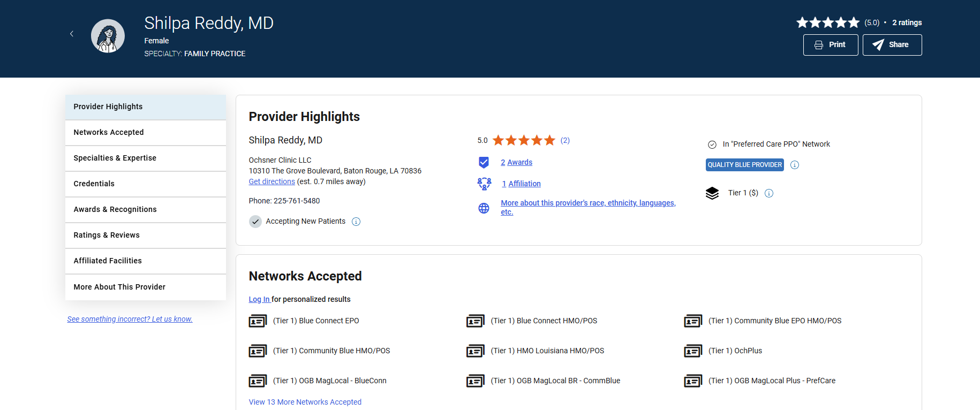Click the Accepting New Patients checkmark
The height and width of the screenshot is (410, 980).
pos(255,222)
